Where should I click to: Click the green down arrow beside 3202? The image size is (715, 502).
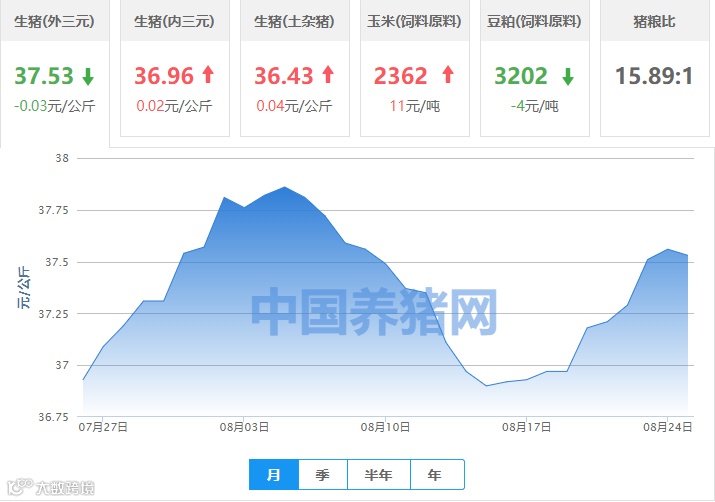pyautogui.click(x=568, y=76)
